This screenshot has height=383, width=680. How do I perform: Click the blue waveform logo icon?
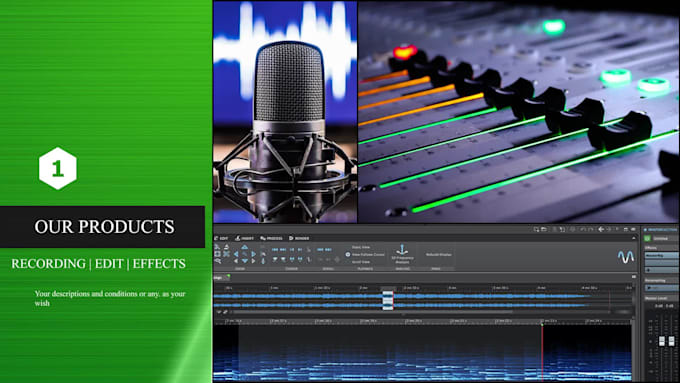[626, 257]
